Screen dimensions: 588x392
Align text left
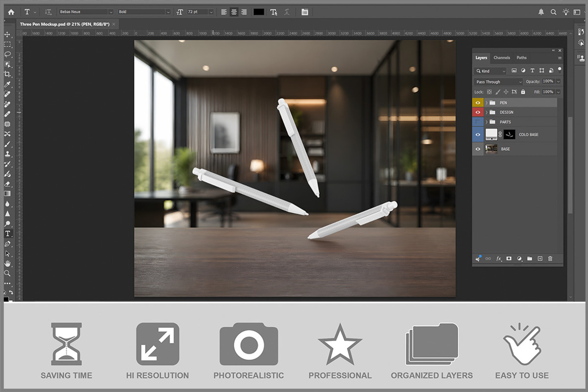pos(223,12)
